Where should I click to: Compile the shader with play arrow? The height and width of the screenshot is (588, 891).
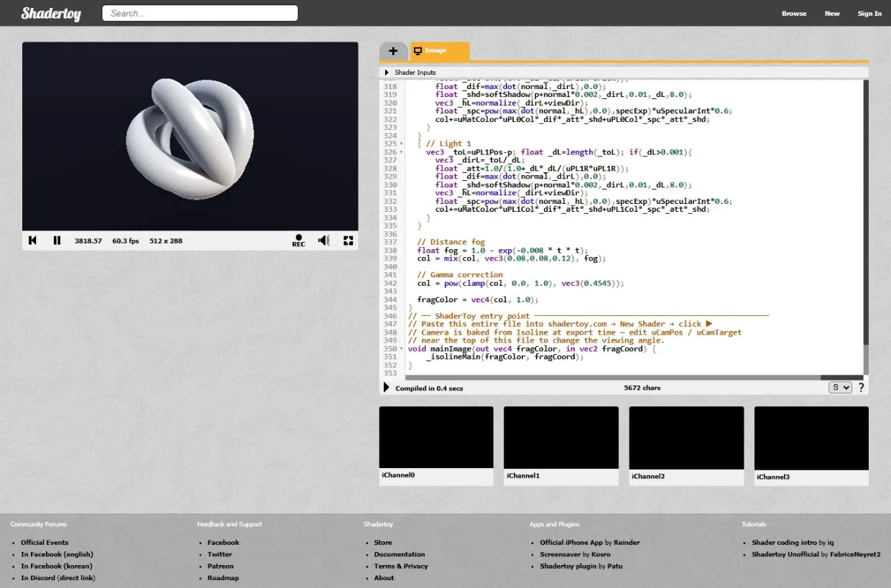tap(387, 388)
